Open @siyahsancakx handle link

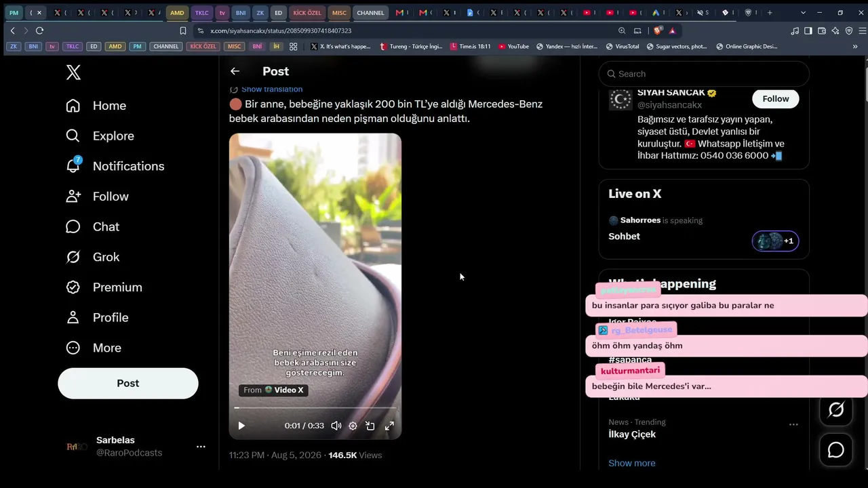pos(669,105)
